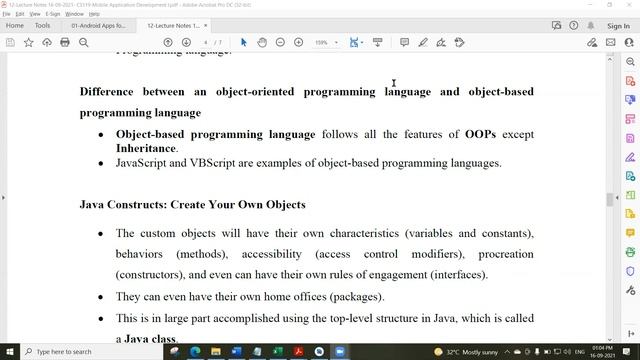Screen dimensions: 640x360
Task: Add a sticky note comment
Action: [404, 42]
